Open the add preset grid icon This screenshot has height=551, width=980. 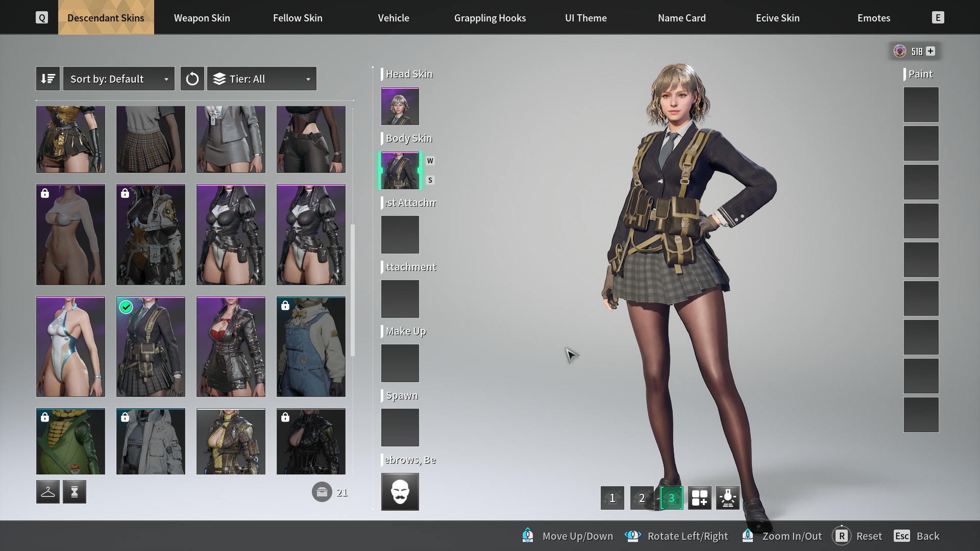pyautogui.click(x=699, y=498)
